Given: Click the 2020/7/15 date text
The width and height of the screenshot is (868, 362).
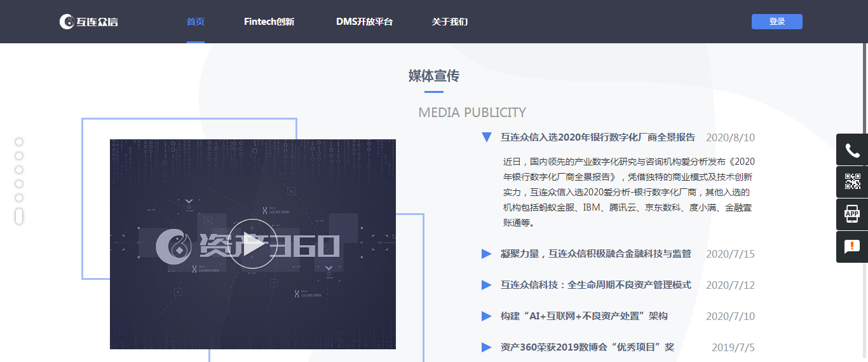Looking at the screenshot, I should pos(730,254).
